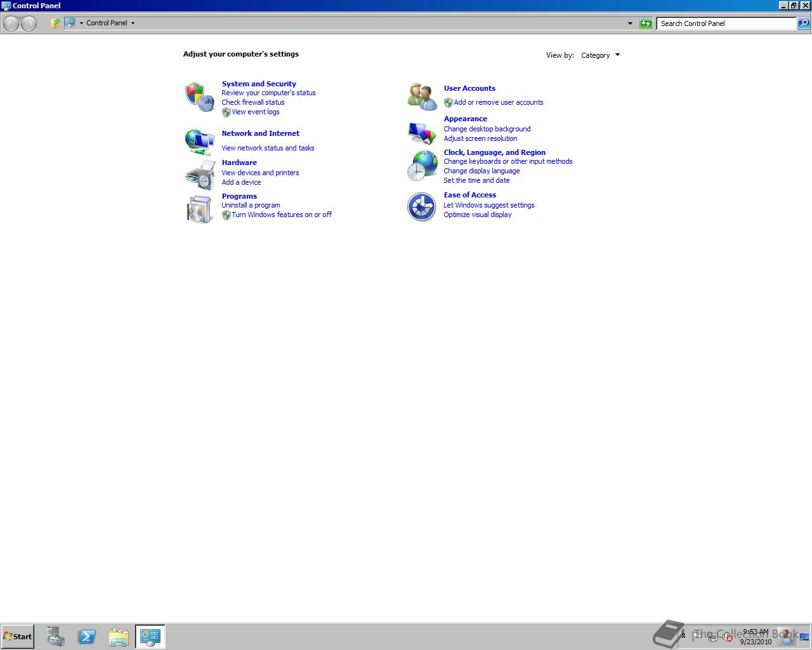812x650 pixels.
Task: Click Adjust screen resolution
Action: (480, 138)
